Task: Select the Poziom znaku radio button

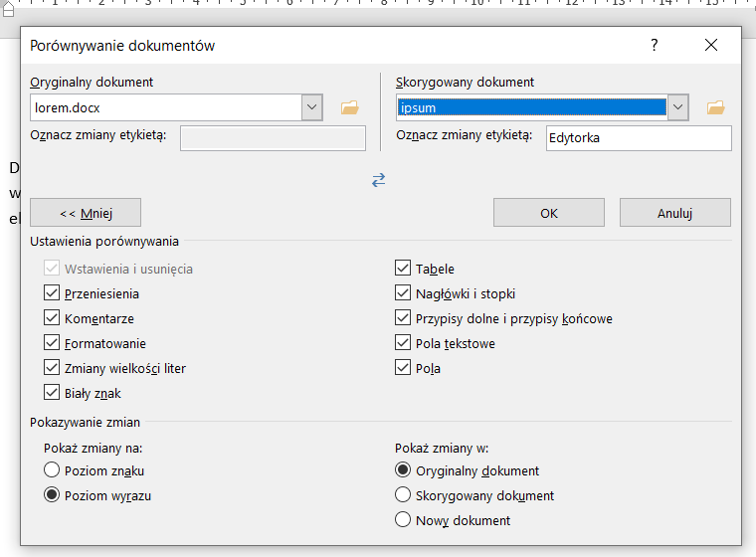Action: tap(52, 470)
